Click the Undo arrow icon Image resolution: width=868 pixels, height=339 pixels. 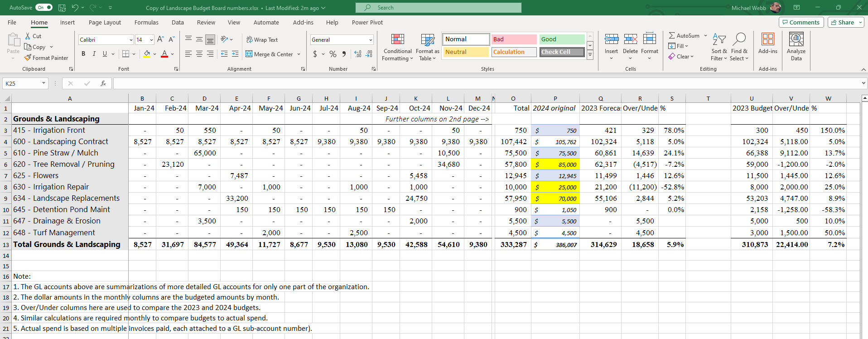(x=75, y=8)
